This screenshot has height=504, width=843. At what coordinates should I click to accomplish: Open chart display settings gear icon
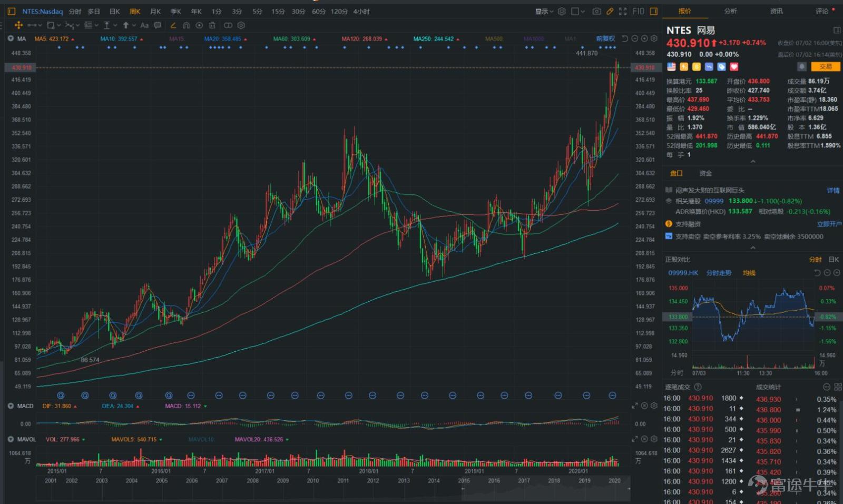coord(562,11)
